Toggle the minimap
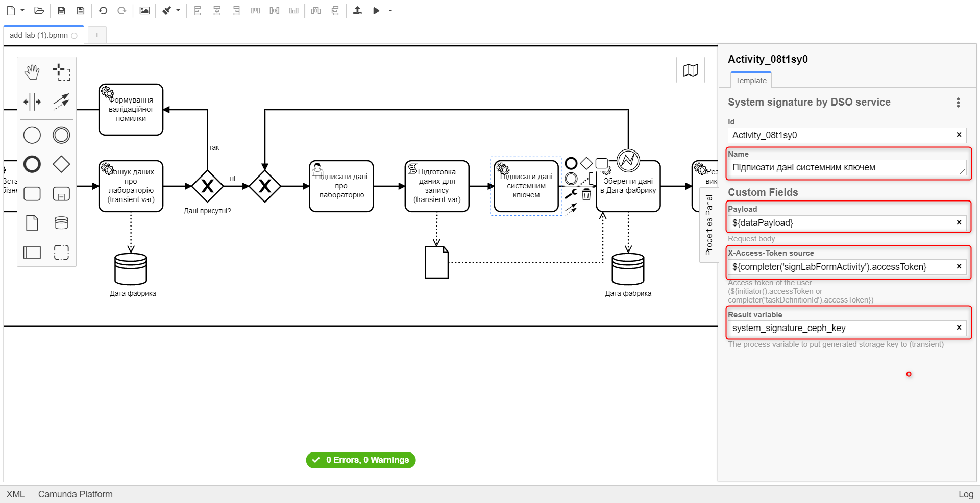The width and height of the screenshot is (980, 503). 691,70
